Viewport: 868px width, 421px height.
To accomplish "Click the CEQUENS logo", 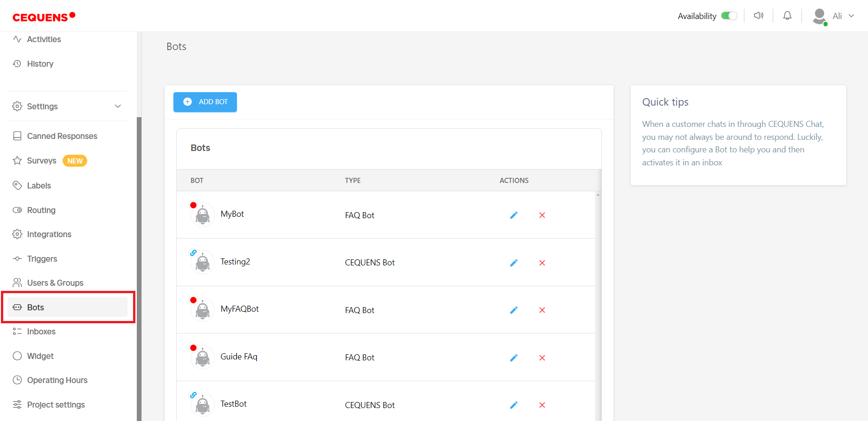I will [44, 17].
